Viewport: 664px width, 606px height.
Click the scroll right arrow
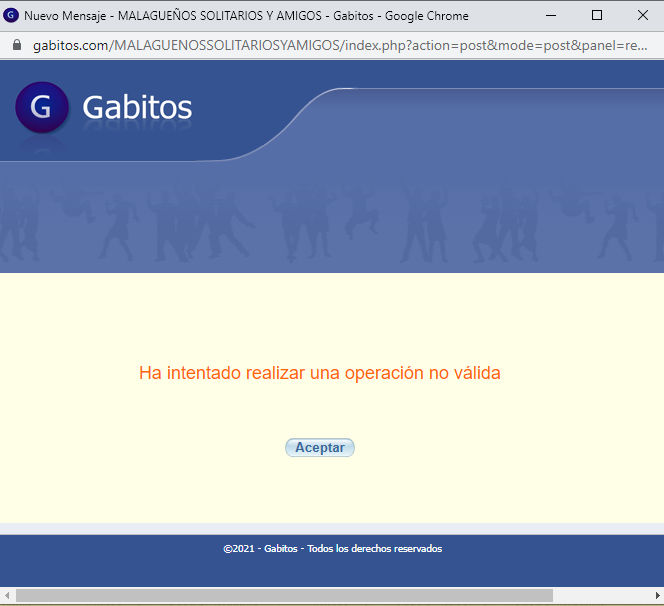click(x=656, y=596)
